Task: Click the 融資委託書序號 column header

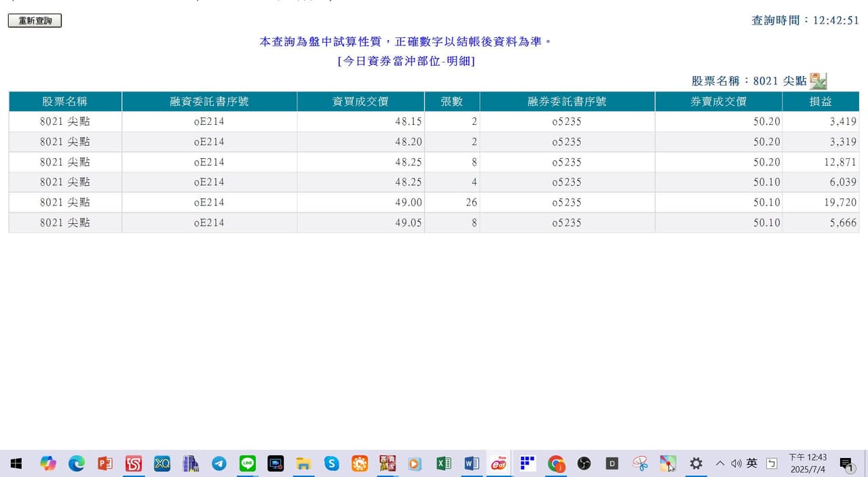Action: pyautogui.click(x=209, y=102)
